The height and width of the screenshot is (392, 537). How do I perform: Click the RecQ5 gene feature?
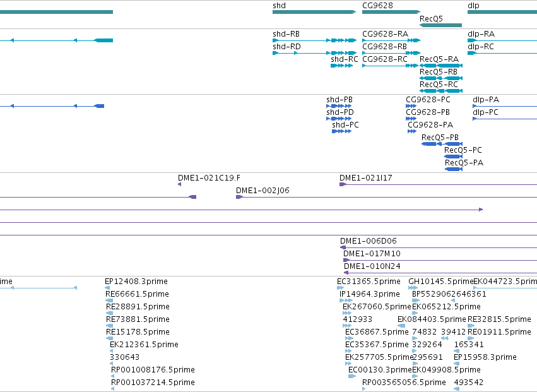pos(440,25)
